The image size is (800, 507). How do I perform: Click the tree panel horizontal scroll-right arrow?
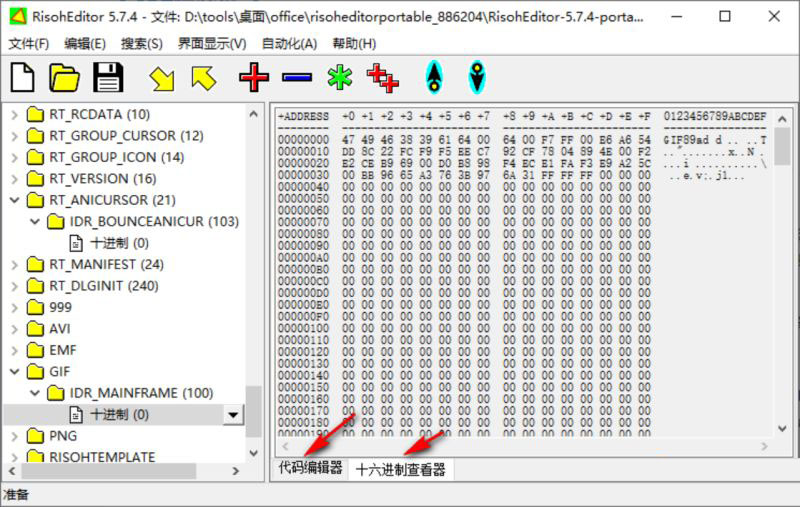(x=236, y=471)
